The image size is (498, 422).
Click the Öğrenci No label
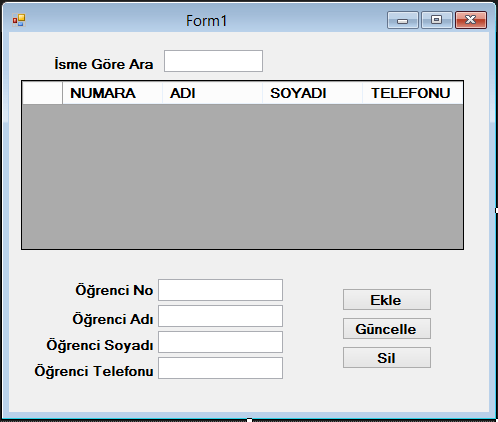tap(114, 290)
